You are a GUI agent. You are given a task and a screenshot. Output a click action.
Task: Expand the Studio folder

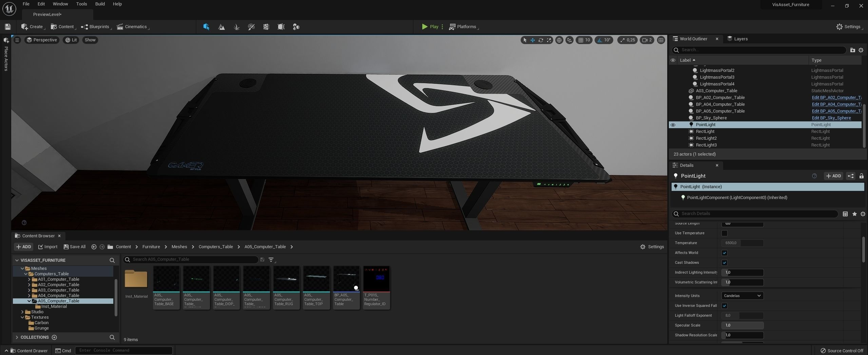(x=22, y=312)
